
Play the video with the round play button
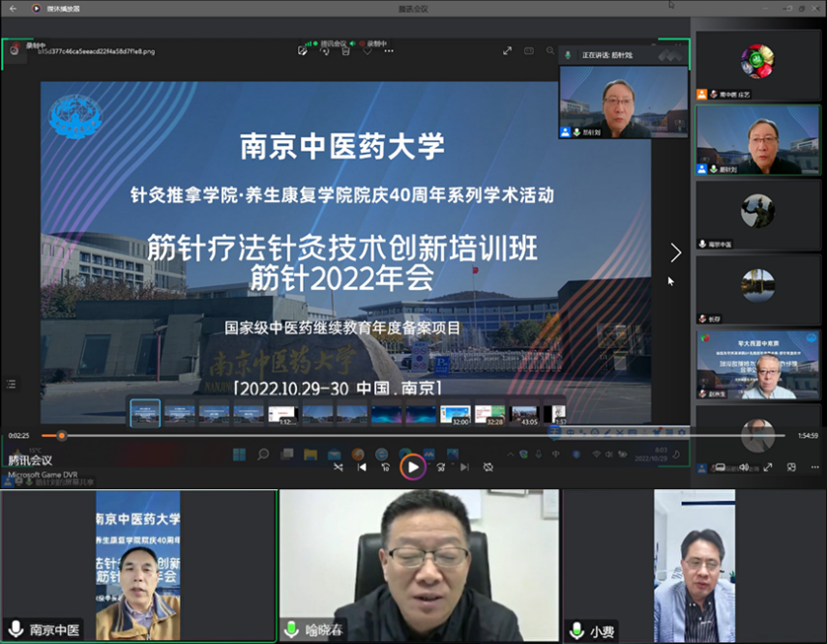(x=413, y=467)
